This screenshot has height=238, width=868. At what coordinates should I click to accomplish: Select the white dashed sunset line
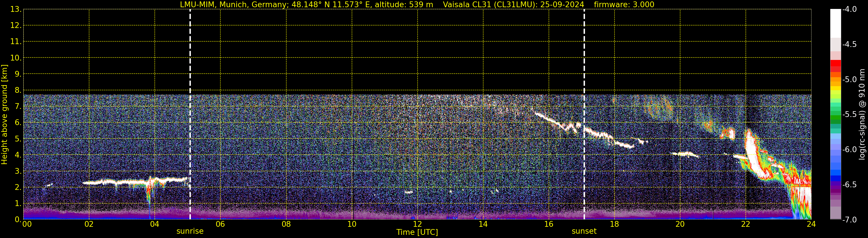584,114
